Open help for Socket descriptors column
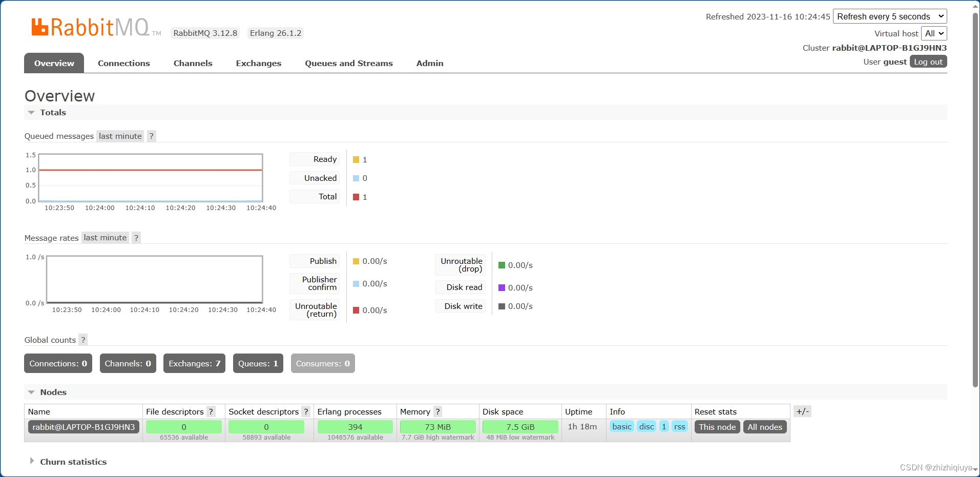The image size is (980, 477). point(306,411)
